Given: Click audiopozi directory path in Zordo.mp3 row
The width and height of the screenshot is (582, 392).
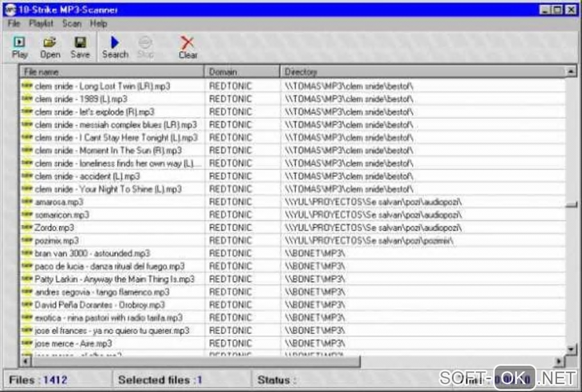Looking at the screenshot, I should coord(373,228).
